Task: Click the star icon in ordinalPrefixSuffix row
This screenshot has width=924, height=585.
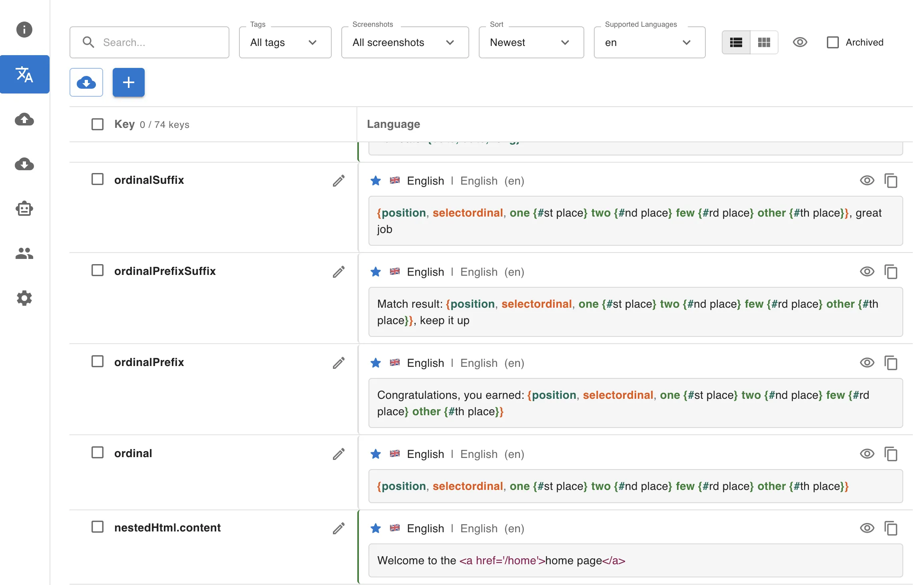Action: [x=376, y=272]
